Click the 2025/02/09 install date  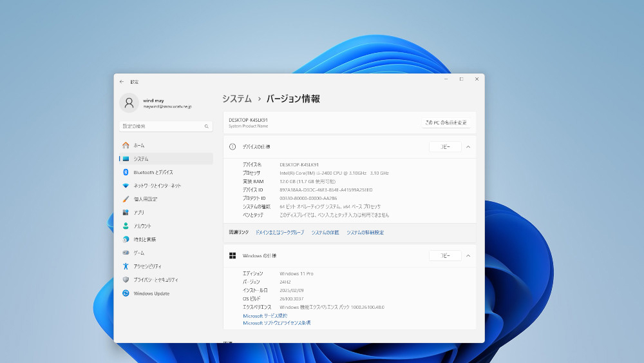pos(292,290)
